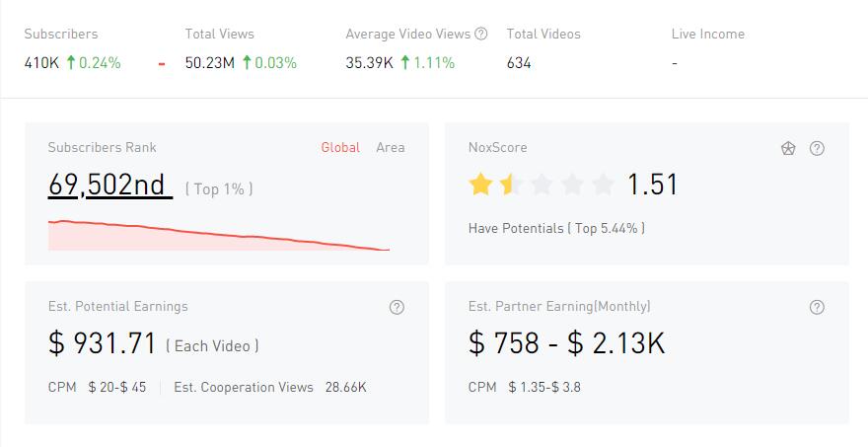This screenshot has height=447, width=868.
Task: Click green up arrow beside 1.11%
Action: (405, 62)
